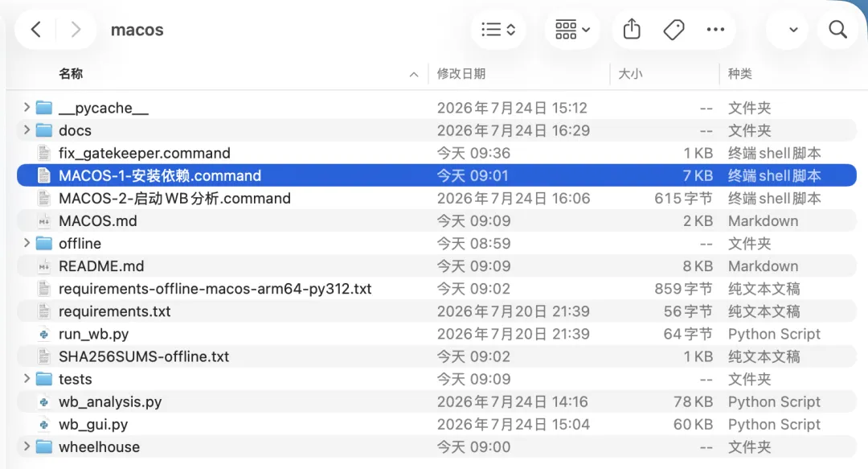Click the Share icon in toolbar
The image size is (868, 469).
(x=632, y=29)
